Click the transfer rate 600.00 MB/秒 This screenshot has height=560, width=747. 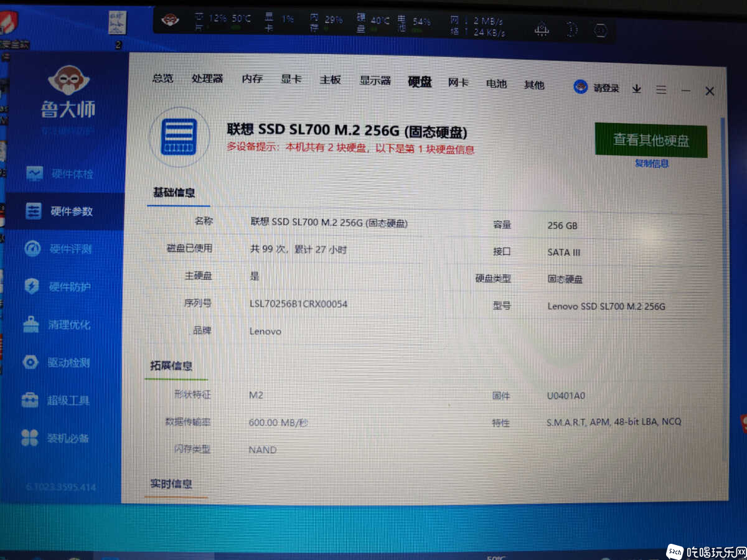point(278,422)
